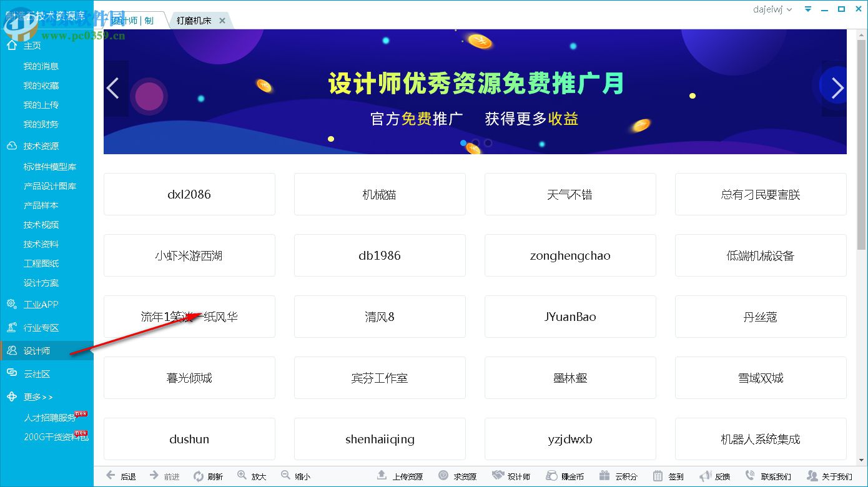
Task: Click 云积分 gift icon
Action: click(x=604, y=476)
